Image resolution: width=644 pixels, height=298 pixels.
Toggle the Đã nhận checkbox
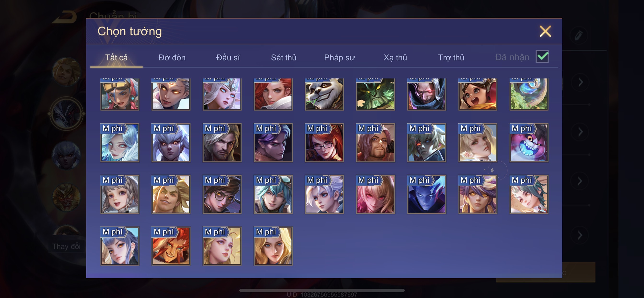[542, 56]
